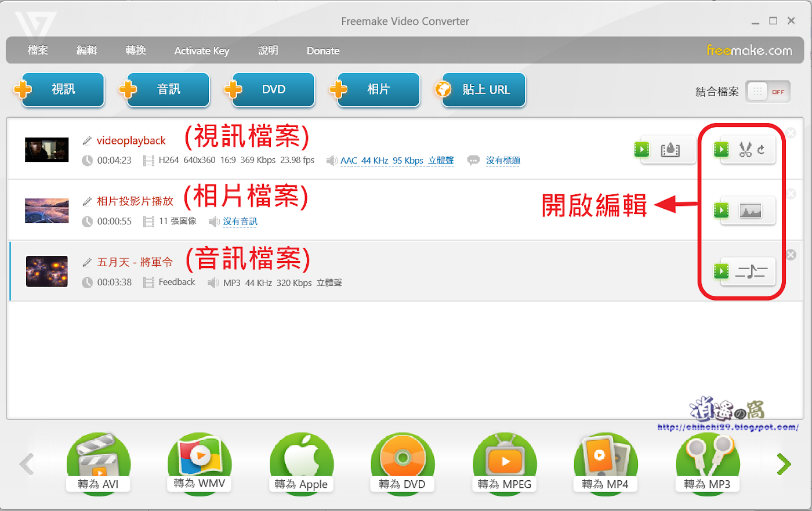This screenshot has height=511, width=812.
Task: Open the 編輯 menu
Action: pyautogui.click(x=87, y=50)
